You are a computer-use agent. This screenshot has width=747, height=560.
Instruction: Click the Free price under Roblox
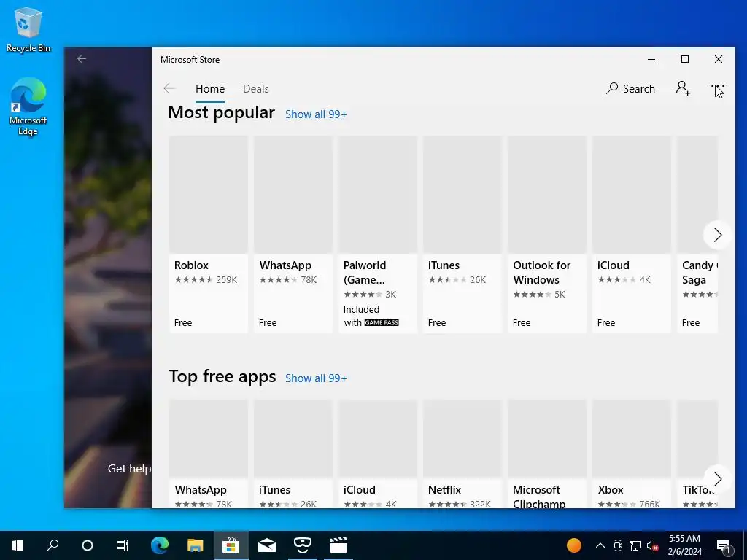pos(183,323)
